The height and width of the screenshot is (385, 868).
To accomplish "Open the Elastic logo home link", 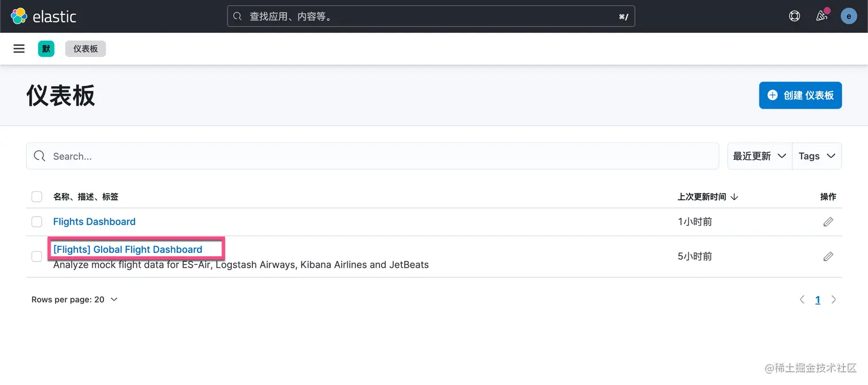I will click(44, 16).
